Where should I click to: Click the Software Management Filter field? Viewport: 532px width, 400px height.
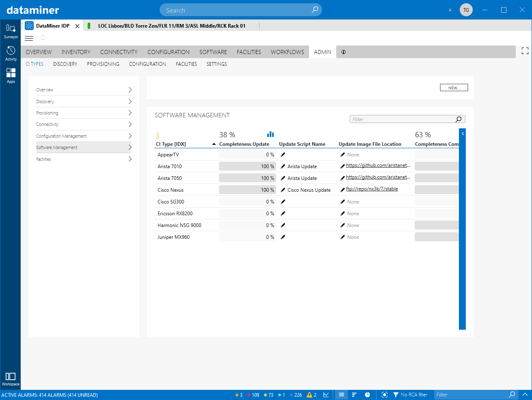[407, 119]
